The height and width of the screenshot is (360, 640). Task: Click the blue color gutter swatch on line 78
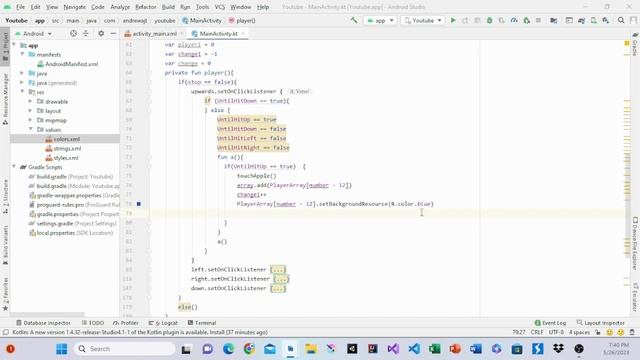click(139, 204)
